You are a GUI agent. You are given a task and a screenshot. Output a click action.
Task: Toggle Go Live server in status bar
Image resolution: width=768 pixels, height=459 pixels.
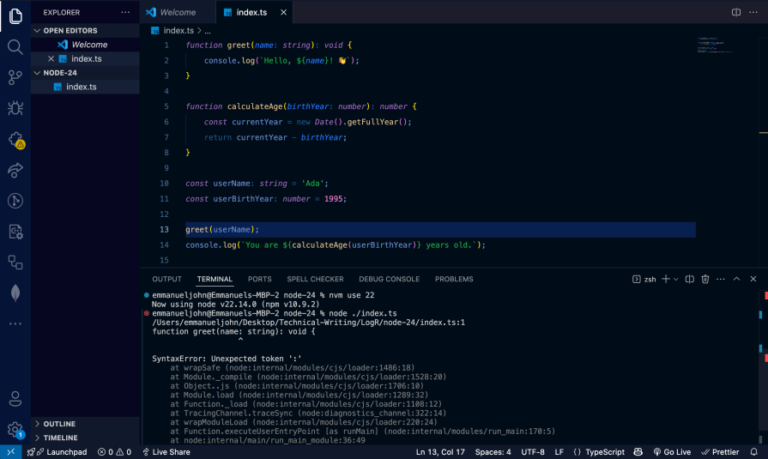pyautogui.click(x=672, y=452)
